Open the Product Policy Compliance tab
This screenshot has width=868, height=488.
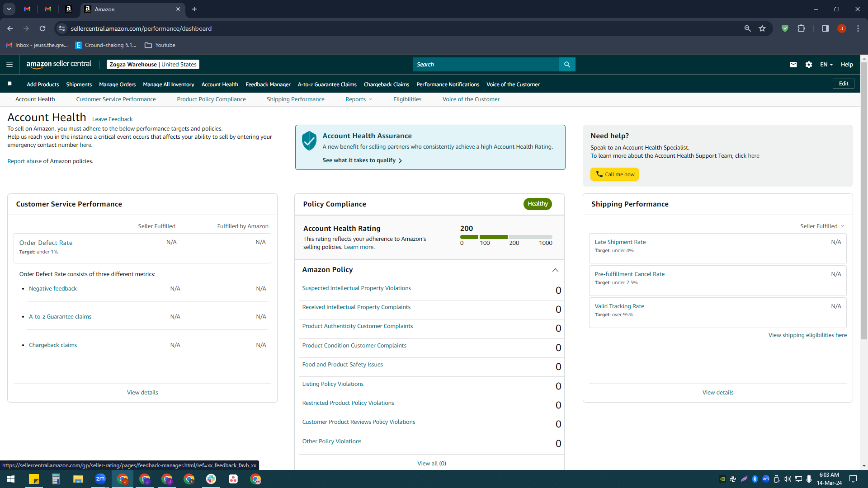point(211,99)
